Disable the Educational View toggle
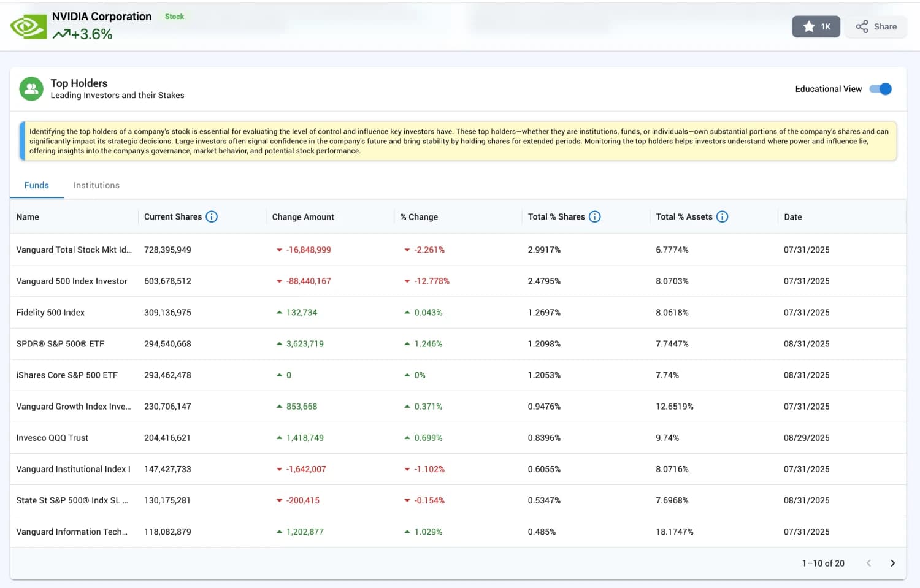Image resolution: width=920 pixels, height=588 pixels. pyautogui.click(x=881, y=89)
